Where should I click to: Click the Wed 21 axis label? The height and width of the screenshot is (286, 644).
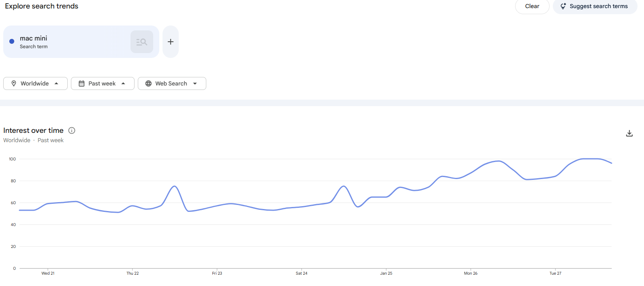click(48, 273)
